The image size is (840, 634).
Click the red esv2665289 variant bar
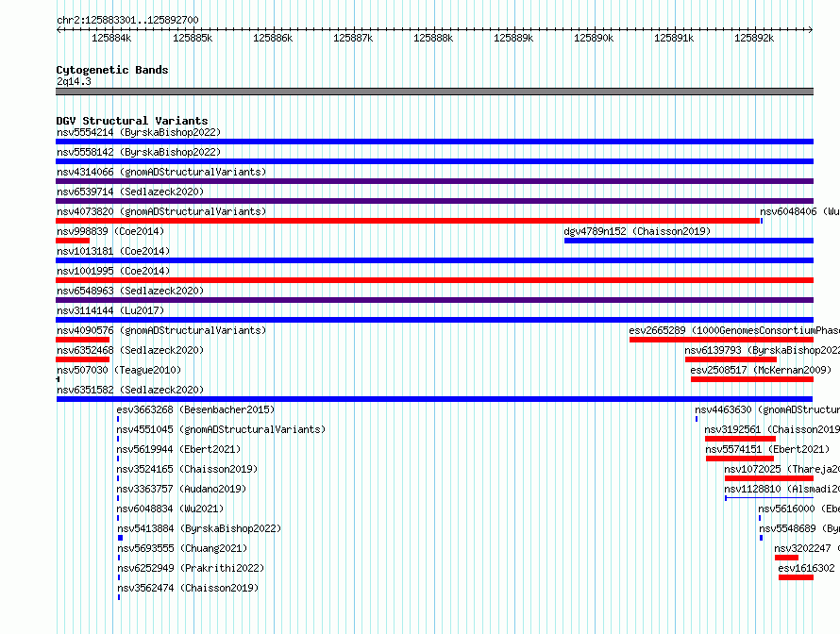click(x=722, y=340)
